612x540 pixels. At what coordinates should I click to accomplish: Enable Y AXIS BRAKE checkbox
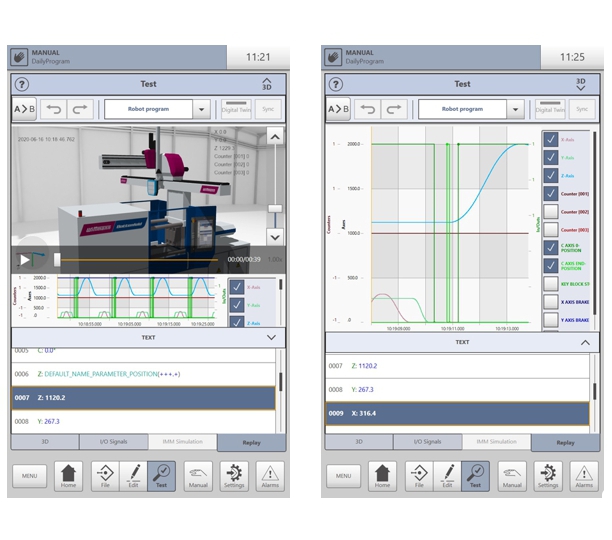pyautogui.click(x=551, y=320)
